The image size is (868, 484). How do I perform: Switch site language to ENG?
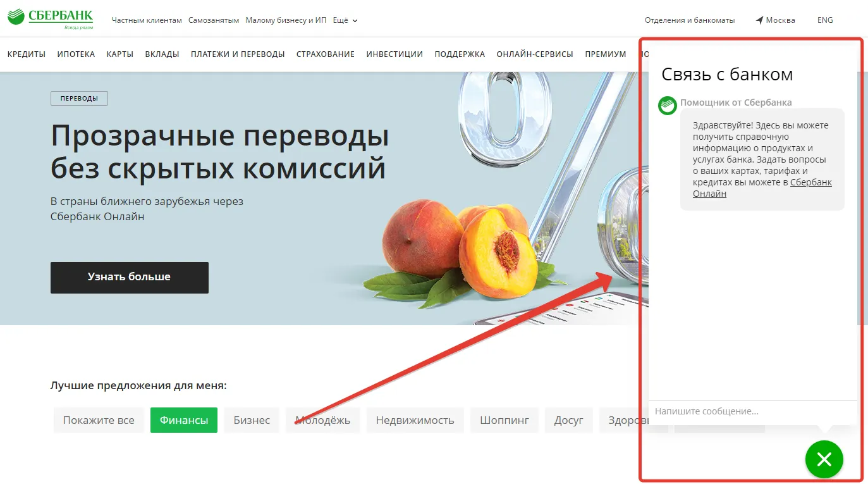pyautogui.click(x=825, y=20)
